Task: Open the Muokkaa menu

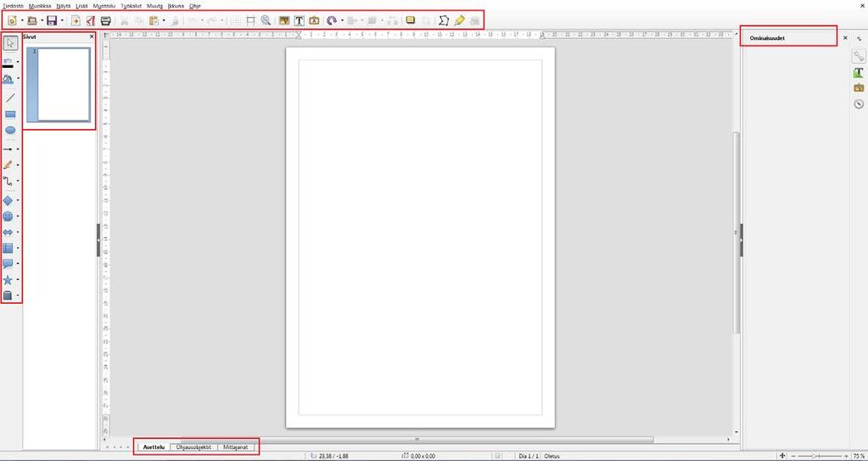Action: (40, 6)
